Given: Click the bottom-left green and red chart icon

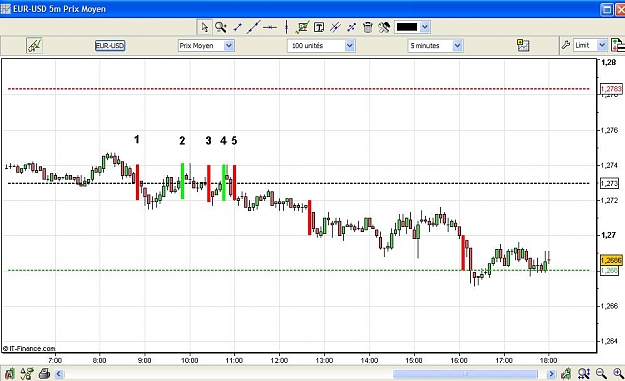Looking at the screenshot, I should 10,374.
